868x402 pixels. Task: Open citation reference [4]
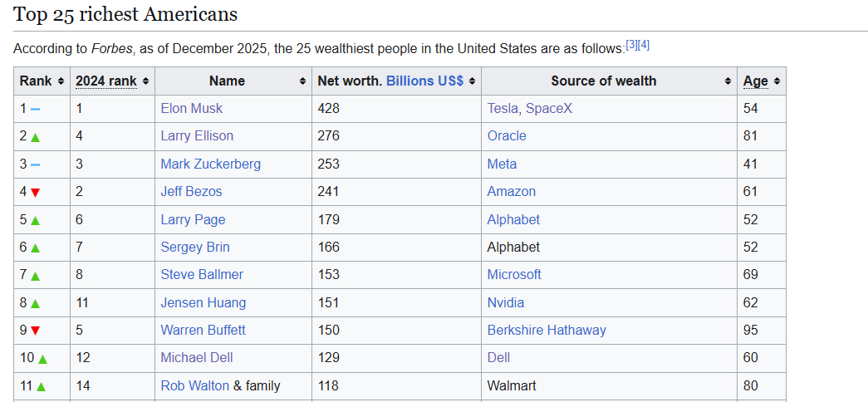643,46
